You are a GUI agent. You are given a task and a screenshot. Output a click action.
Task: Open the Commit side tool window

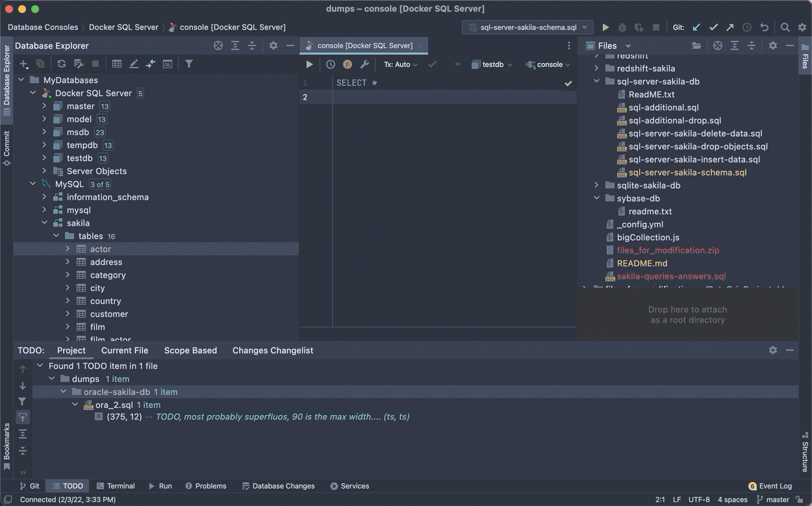click(6, 148)
